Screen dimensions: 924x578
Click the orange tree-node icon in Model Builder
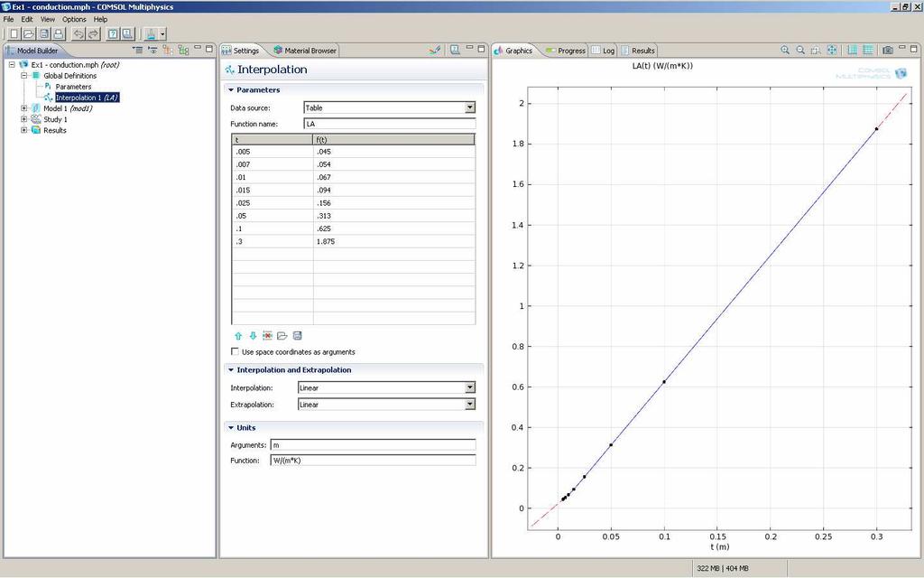[x=168, y=51]
